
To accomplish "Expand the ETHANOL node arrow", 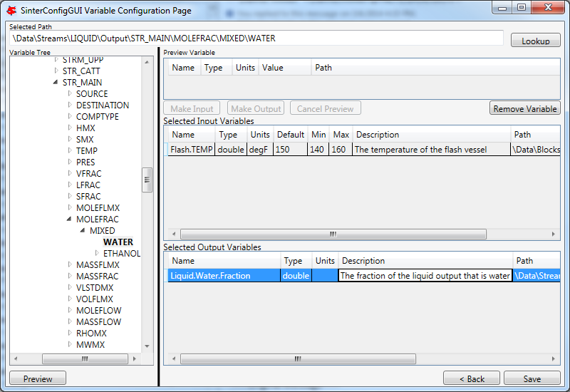I will [x=97, y=253].
